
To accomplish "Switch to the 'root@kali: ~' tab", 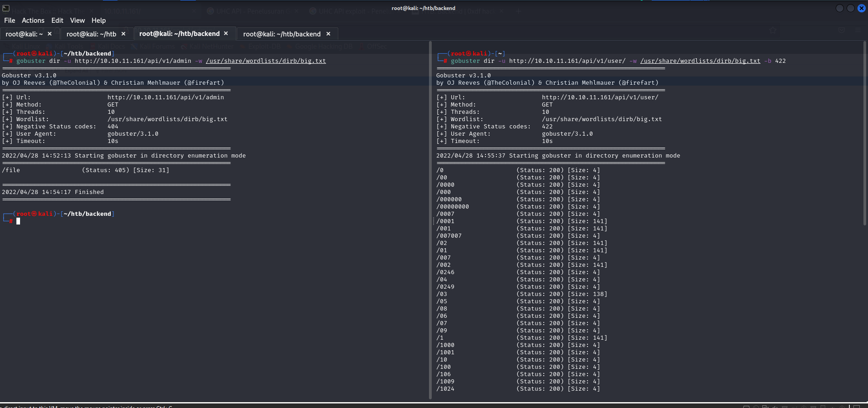I will tap(24, 34).
